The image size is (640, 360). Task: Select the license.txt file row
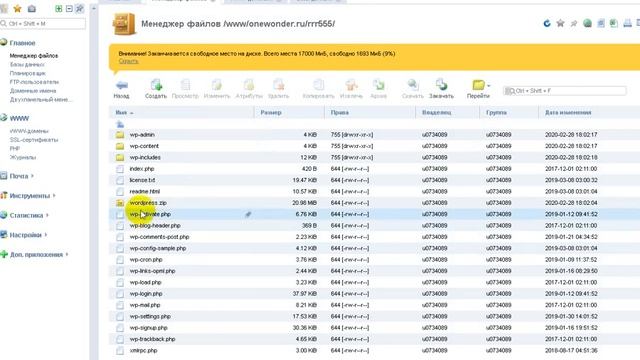coord(374,180)
